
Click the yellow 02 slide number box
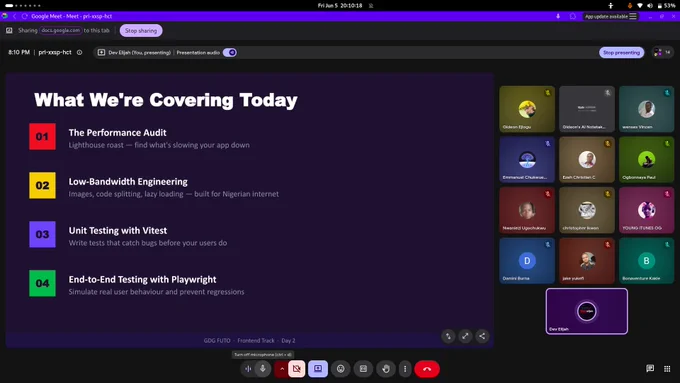[42, 186]
